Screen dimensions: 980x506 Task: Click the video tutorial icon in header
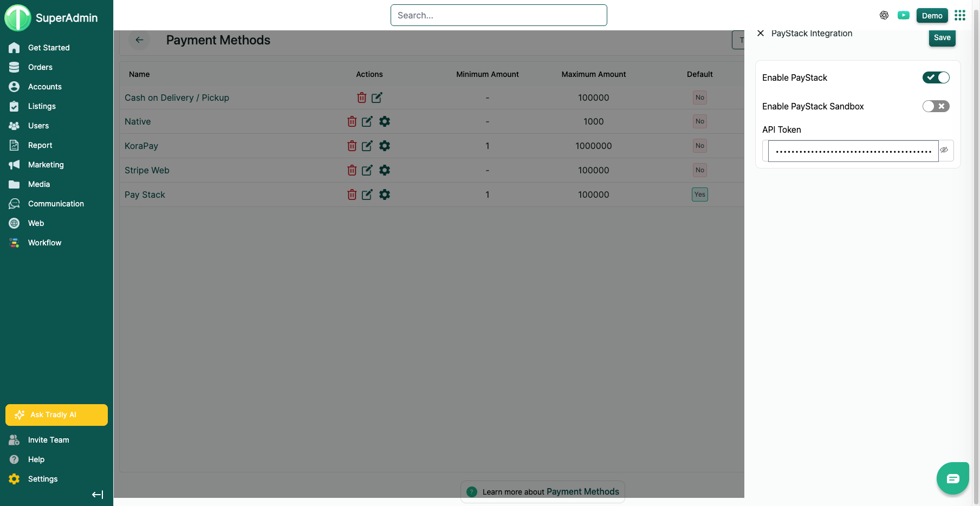click(903, 15)
